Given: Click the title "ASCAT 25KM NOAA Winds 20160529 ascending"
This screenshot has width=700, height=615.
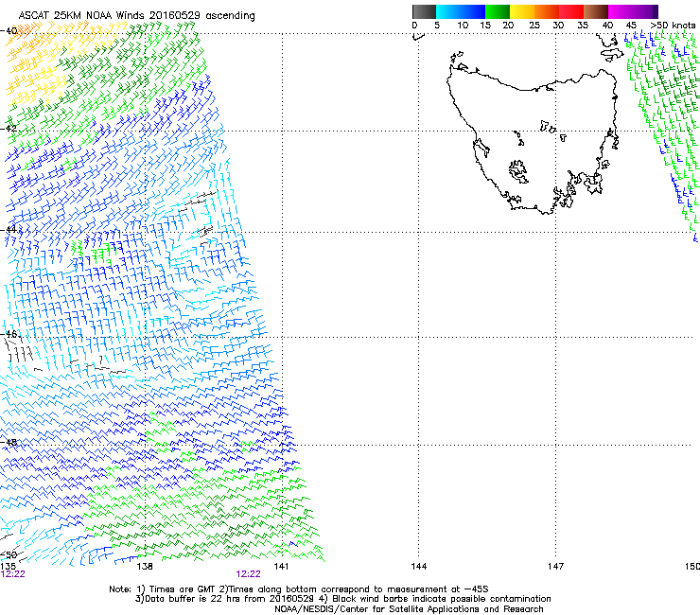Looking at the screenshot, I should (x=136, y=16).
